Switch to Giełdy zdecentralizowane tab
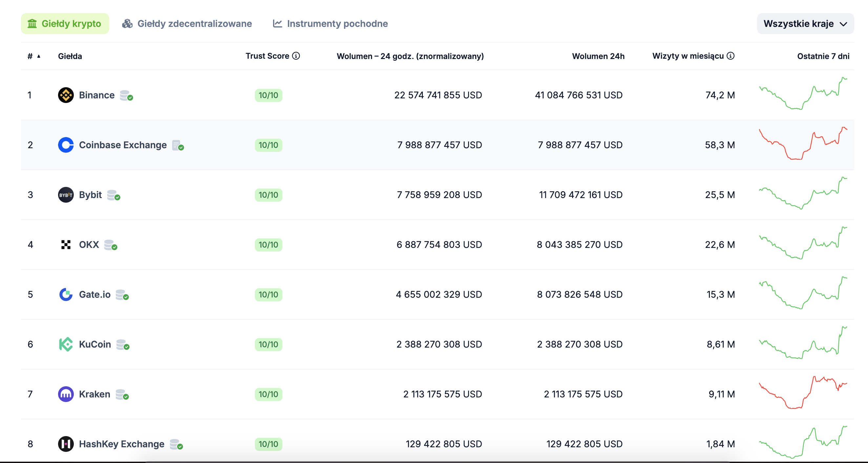 point(187,24)
